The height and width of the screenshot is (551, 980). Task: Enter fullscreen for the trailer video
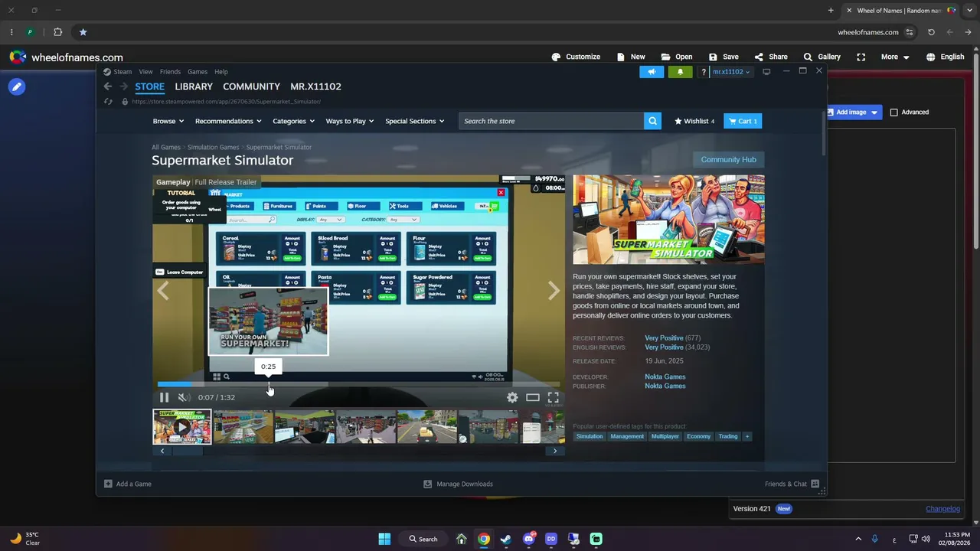[553, 397]
